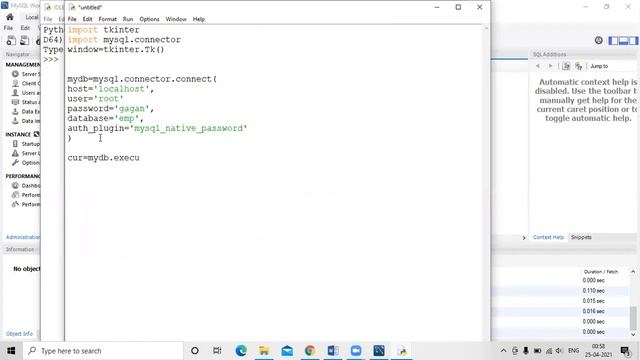Select Status and System Variables in Navigator
This screenshot has width=640, height=360.
pyautogui.click(x=26, y=102)
